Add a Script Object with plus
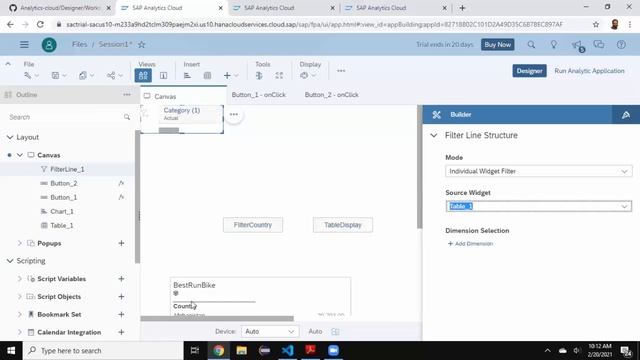The width and height of the screenshot is (640, 360). pos(121,297)
